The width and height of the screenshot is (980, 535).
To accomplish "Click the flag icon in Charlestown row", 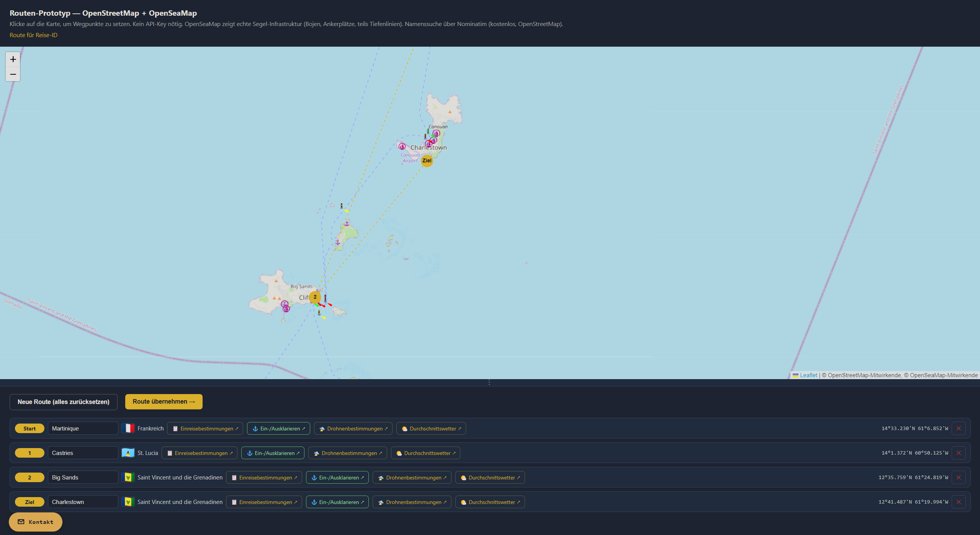I will 128,502.
